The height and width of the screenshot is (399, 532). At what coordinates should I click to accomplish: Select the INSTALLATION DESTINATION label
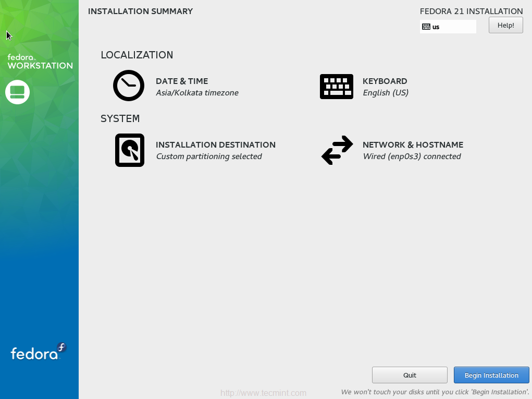click(x=215, y=144)
